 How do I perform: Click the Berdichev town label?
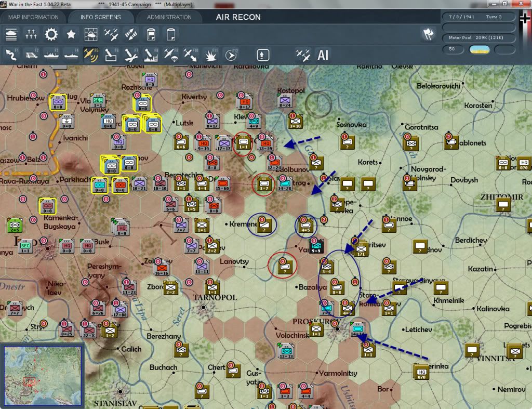click(471, 240)
